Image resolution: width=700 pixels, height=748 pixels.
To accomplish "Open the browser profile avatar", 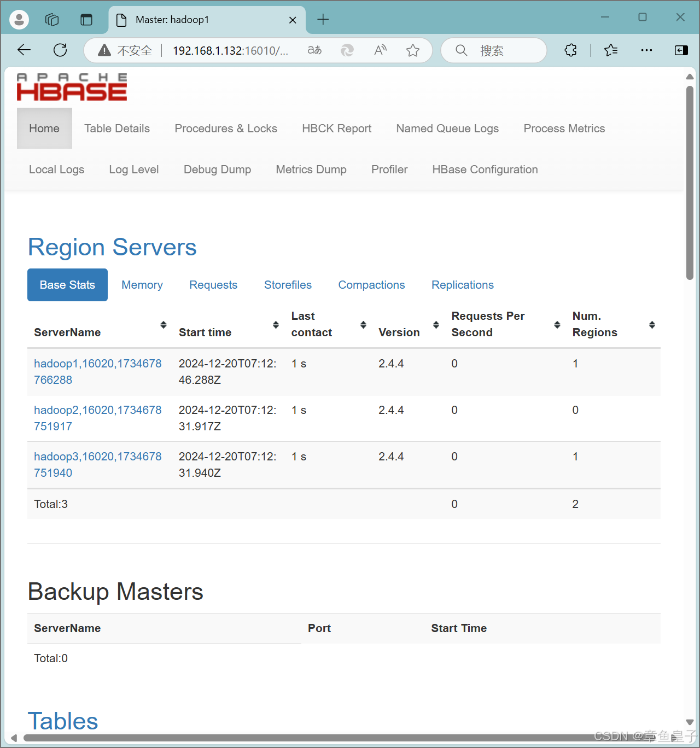I will pyautogui.click(x=19, y=20).
